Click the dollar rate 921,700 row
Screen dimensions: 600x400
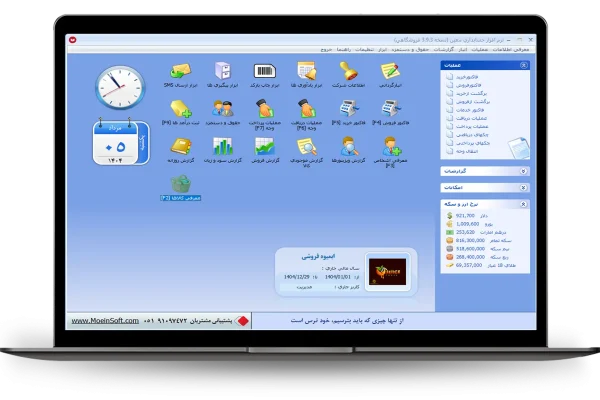pos(467,216)
